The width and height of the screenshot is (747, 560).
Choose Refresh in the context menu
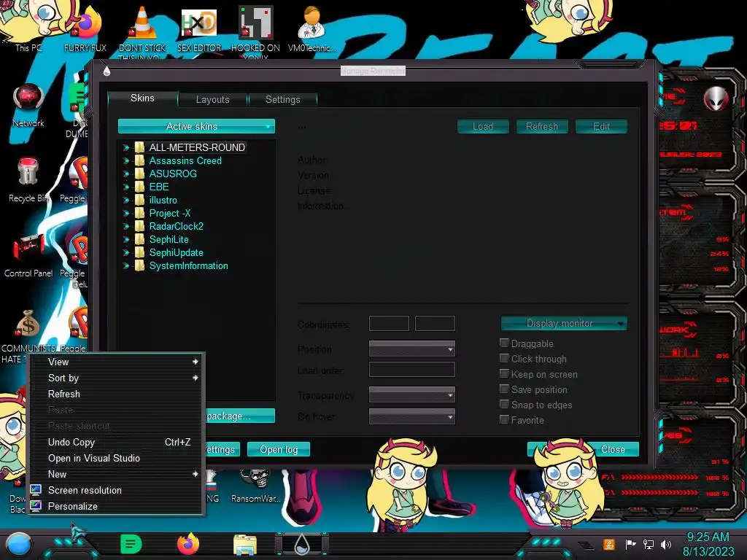[x=117, y=394]
